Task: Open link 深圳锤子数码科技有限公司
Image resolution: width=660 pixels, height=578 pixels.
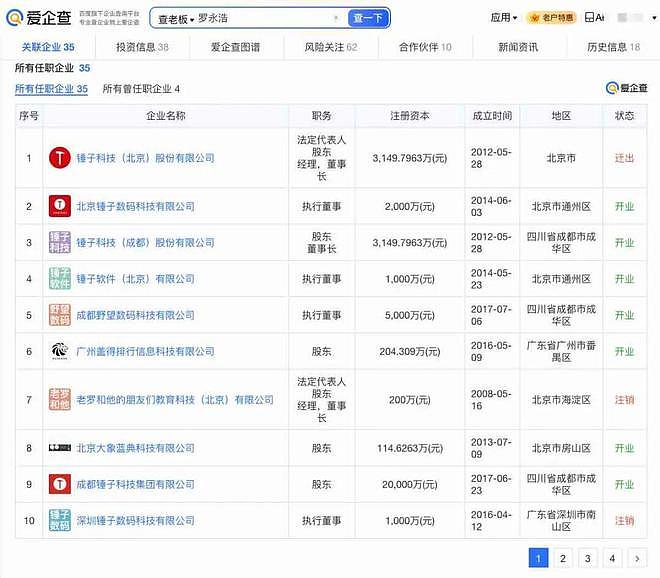Action: [136, 521]
